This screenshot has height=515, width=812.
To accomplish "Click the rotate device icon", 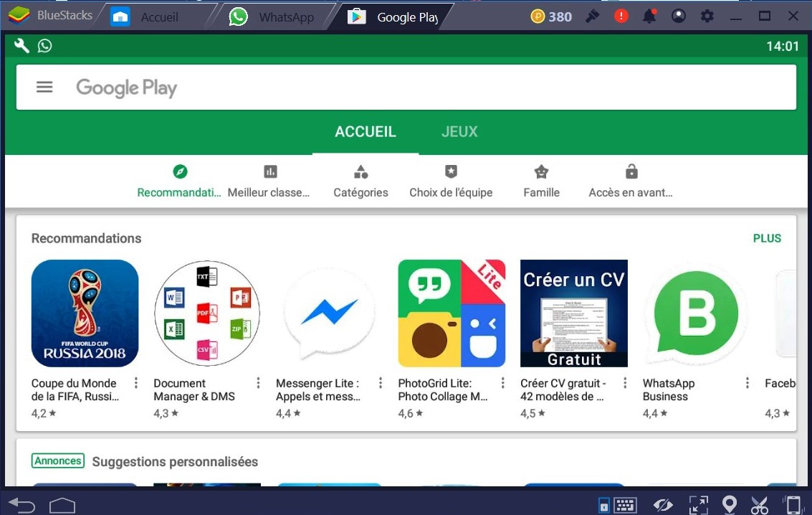I will (793, 505).
